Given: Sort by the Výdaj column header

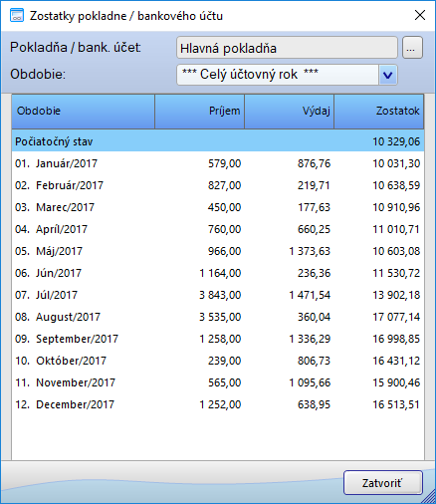Looking at the screenshot, I should pyautogui.click(x=290, y=112).
